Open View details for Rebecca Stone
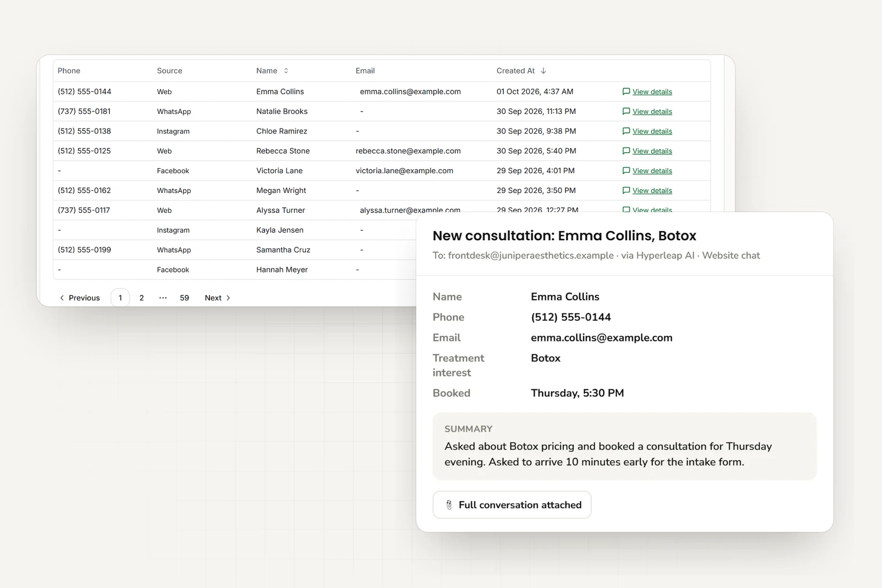The height and width of the screenshot is (588, 882). (x=652, y=151)
